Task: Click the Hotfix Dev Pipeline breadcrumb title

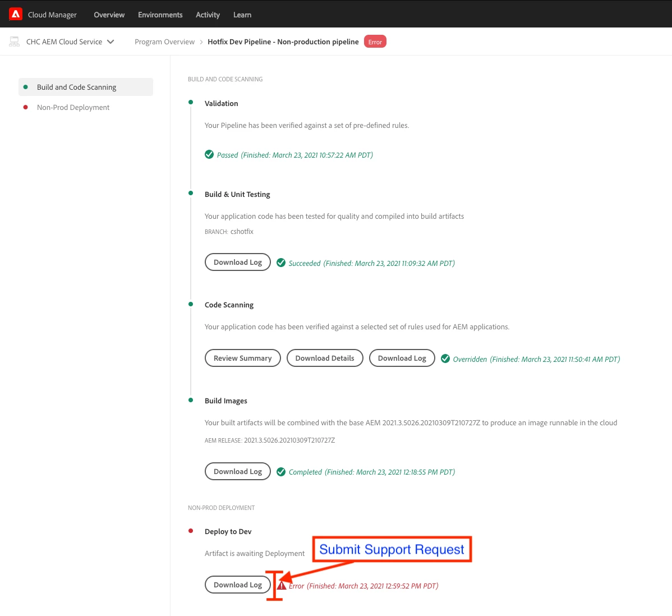Action: [283, 42]
